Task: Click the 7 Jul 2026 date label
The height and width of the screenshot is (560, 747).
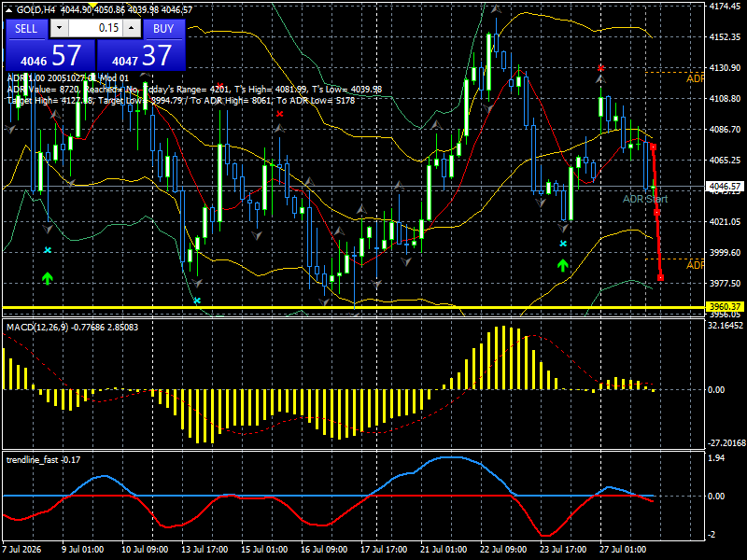Action: pyautogui.click(x=21, y=549)
